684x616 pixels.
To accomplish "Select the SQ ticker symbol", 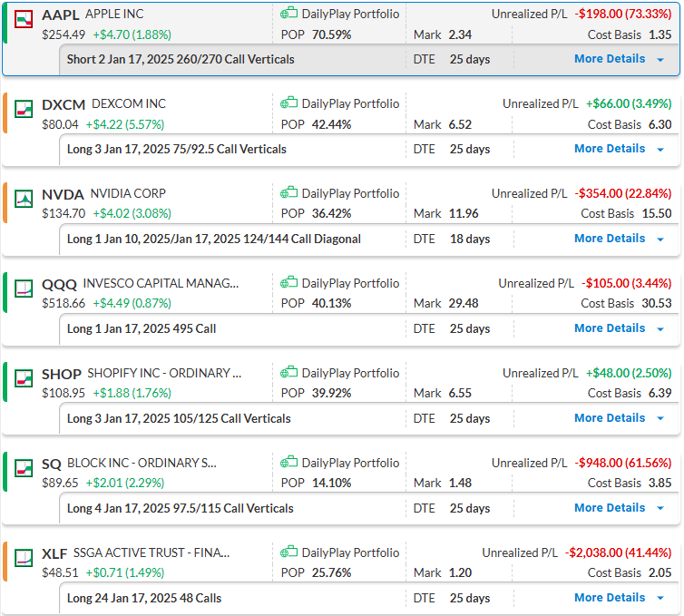I will click(52, 464).
